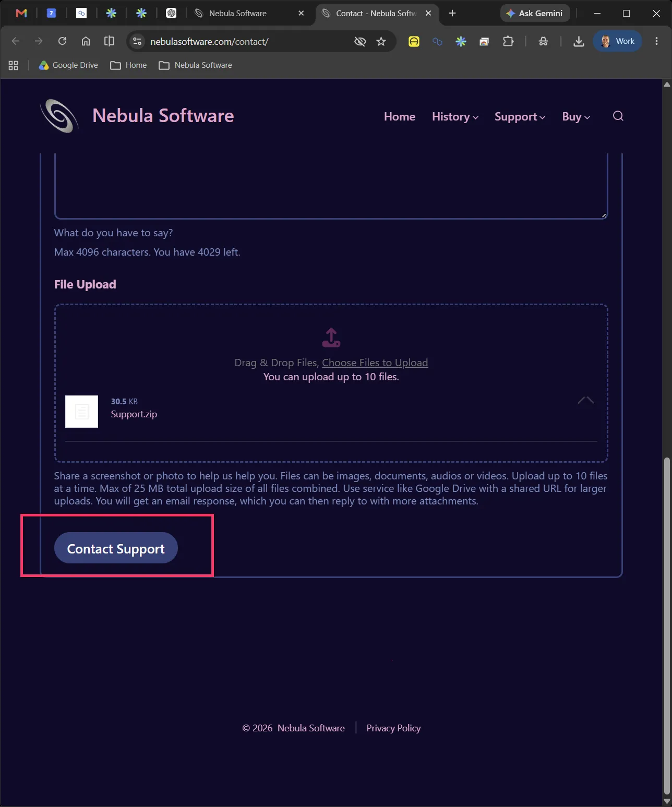Image resolution: width=672 pixels, height=807 pixels.
Task: Go to the Home nav link
Action: (x=400, y=116)
